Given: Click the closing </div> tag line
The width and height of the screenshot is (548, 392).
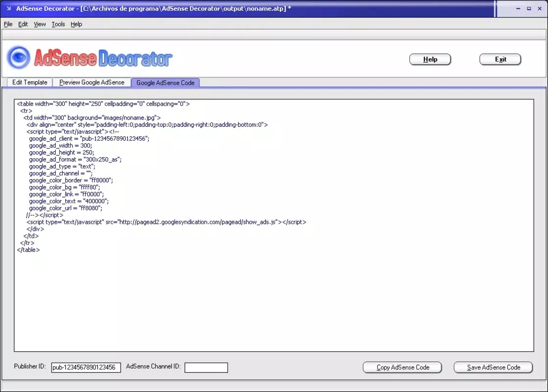Looking at the screenshot, I should coord(35,229).
